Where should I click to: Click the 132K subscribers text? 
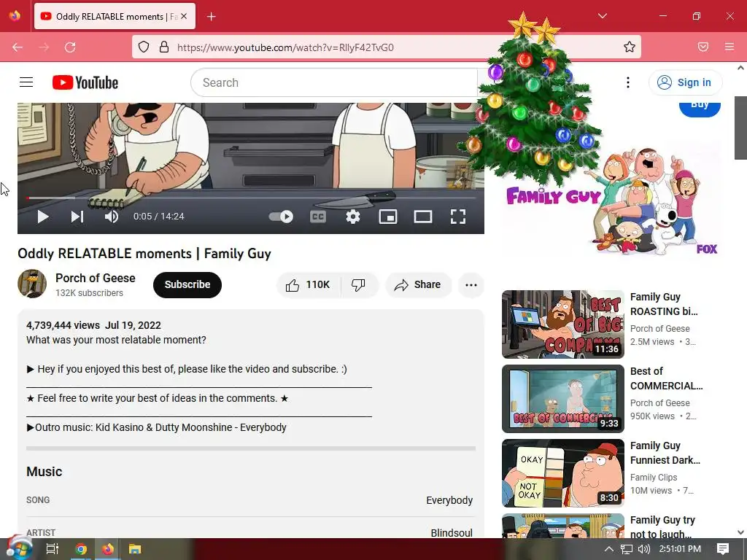tap(89, 293)
